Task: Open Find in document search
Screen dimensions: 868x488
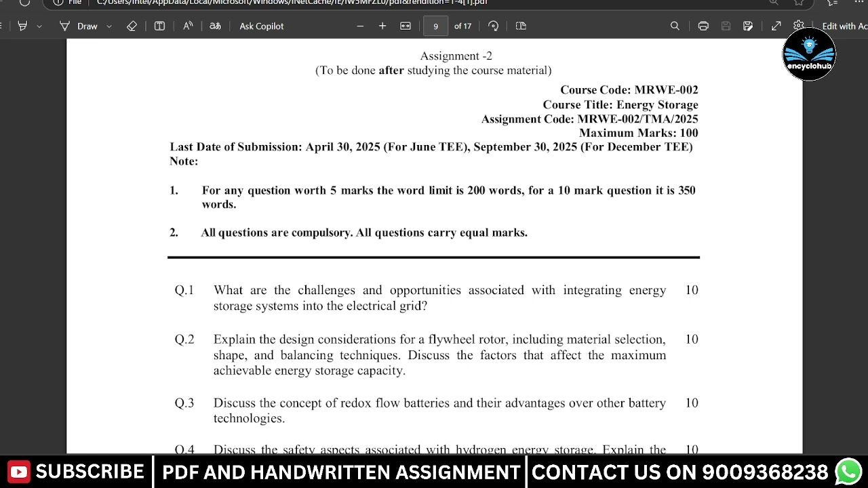Action: pos(675,26)
